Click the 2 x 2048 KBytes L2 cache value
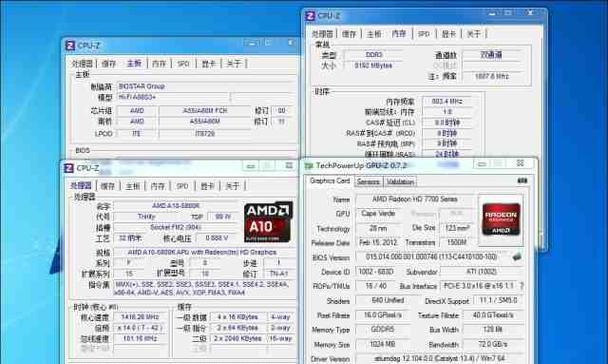 [238, 338]
